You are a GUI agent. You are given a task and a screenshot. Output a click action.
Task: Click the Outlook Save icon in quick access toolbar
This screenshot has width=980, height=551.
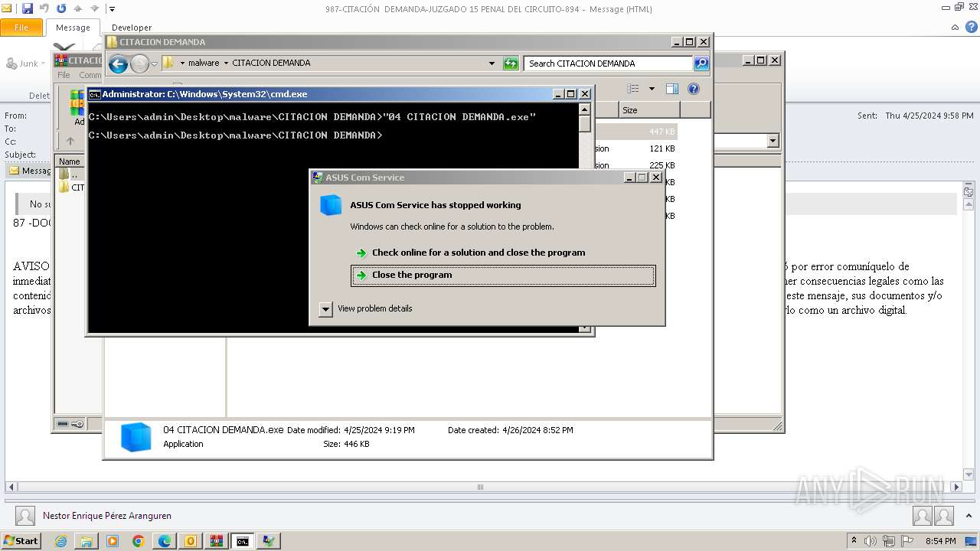point(28,9)
